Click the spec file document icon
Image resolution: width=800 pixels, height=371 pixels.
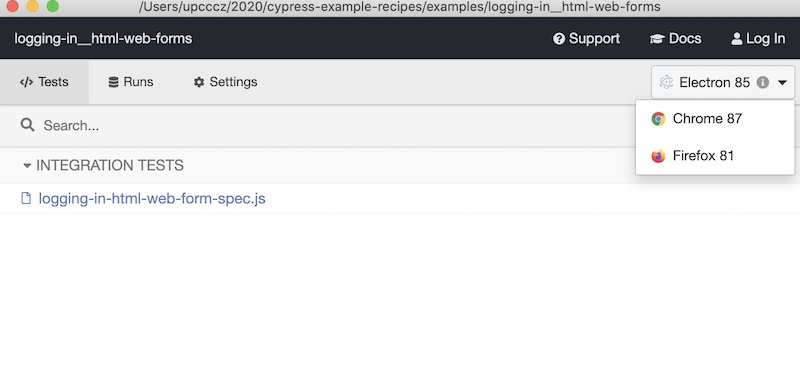click(26, 199)
